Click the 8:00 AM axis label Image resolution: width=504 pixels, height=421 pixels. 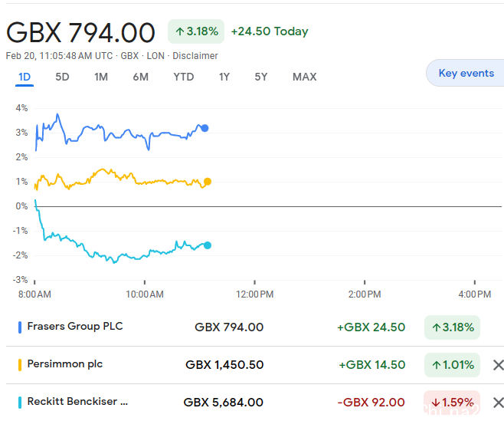point(34,294)
